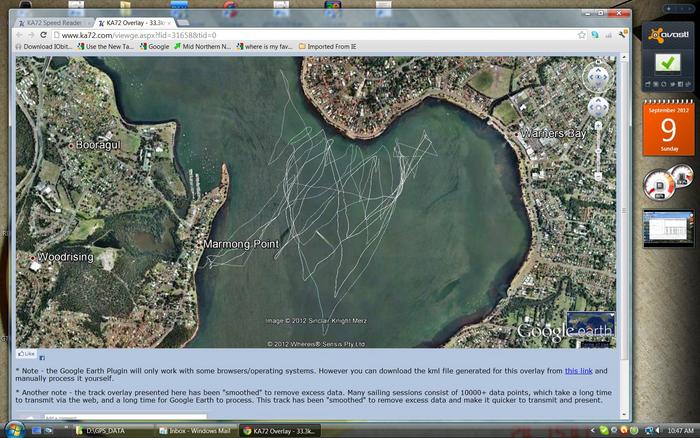
Task: Open the Windows Start menu orb
Action: 10,430
